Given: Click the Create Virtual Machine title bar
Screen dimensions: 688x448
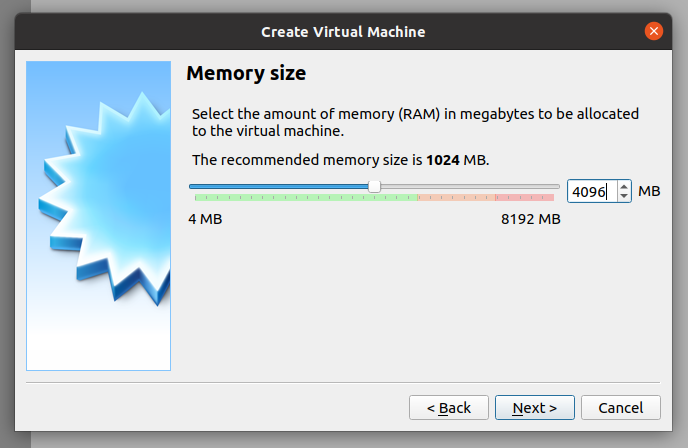Looking at the screenshot, I should point(343,32).
